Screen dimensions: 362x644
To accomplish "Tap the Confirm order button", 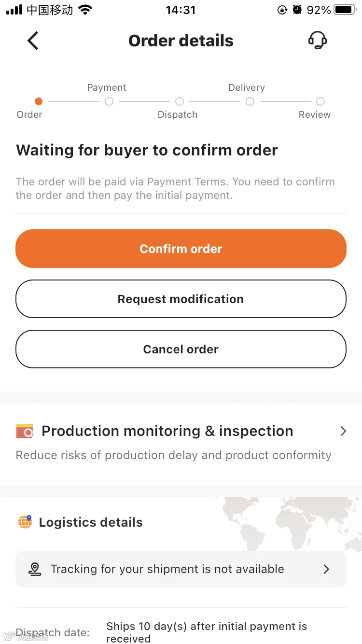I will (x=181, y=249).
